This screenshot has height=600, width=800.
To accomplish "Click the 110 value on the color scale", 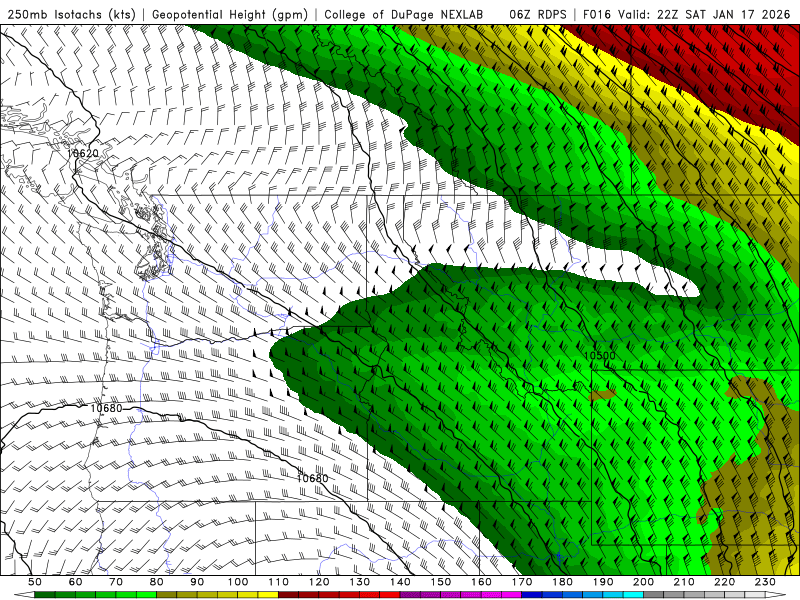I will click(x=279, y=582).
